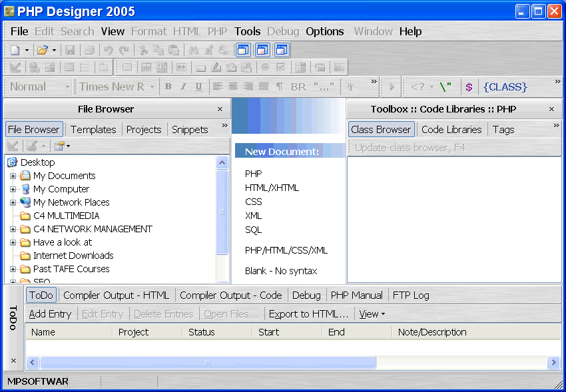Open the New document dropdown arrow

pos(27,50)
